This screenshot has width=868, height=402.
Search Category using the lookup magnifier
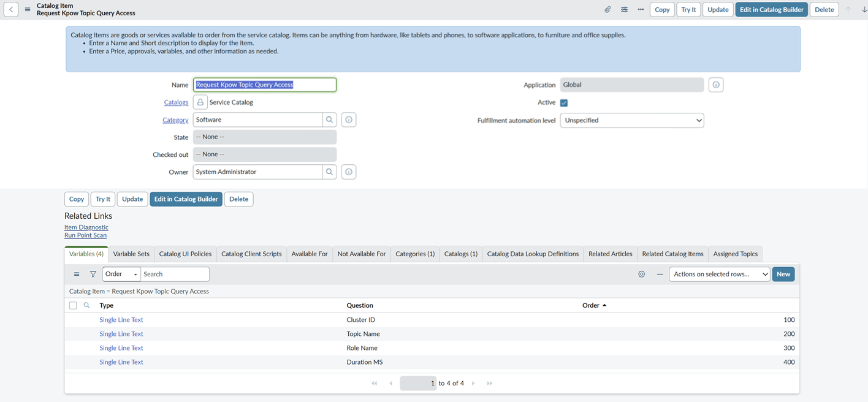[x=330, y=120]
